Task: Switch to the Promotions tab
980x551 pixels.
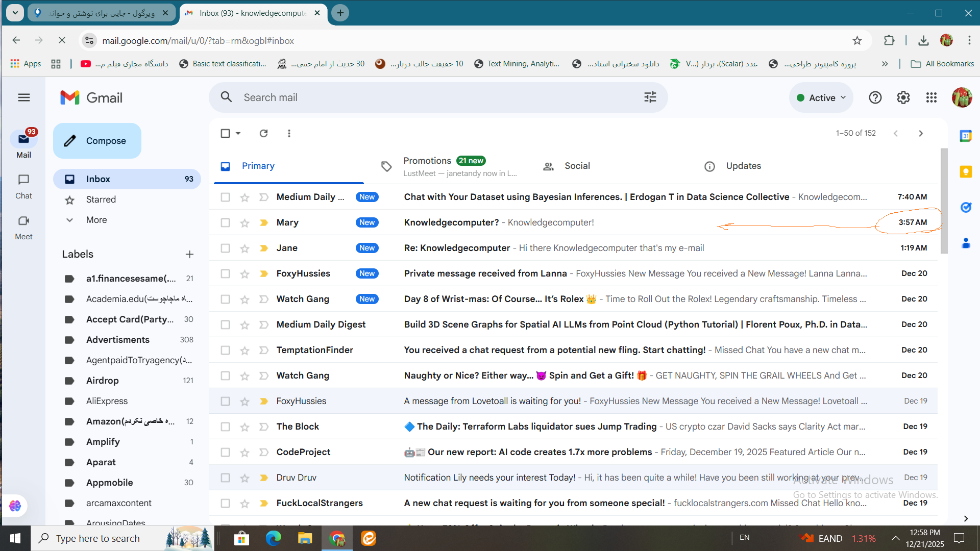Action: (x=427, y=161)
